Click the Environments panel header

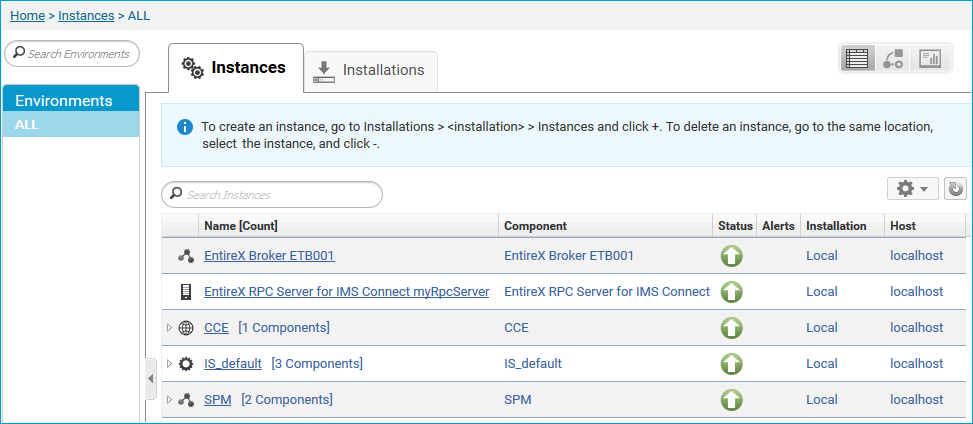[x=71, y=100]
